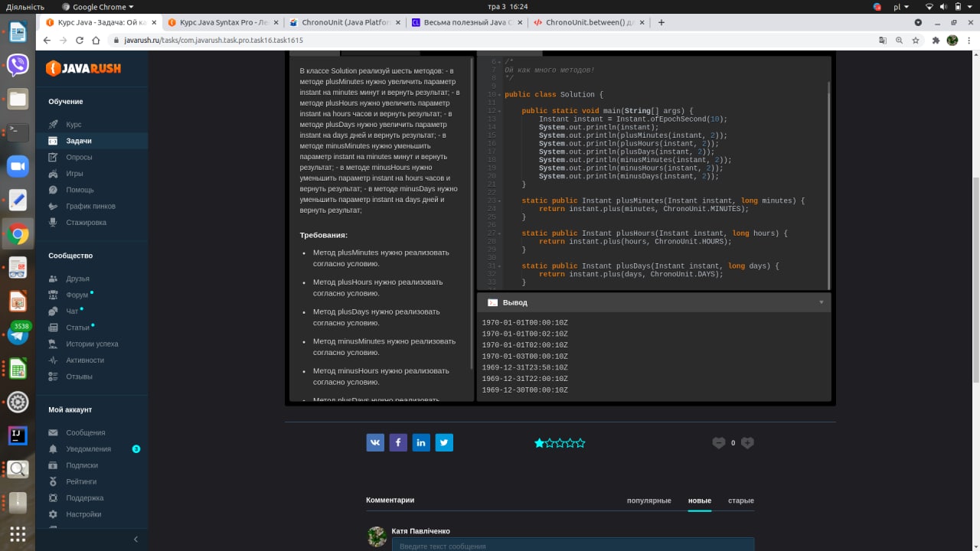Share task on Twitter
The height and width of the screenshot is (551, 980).
pyautogui.click(x=444, y=442)
